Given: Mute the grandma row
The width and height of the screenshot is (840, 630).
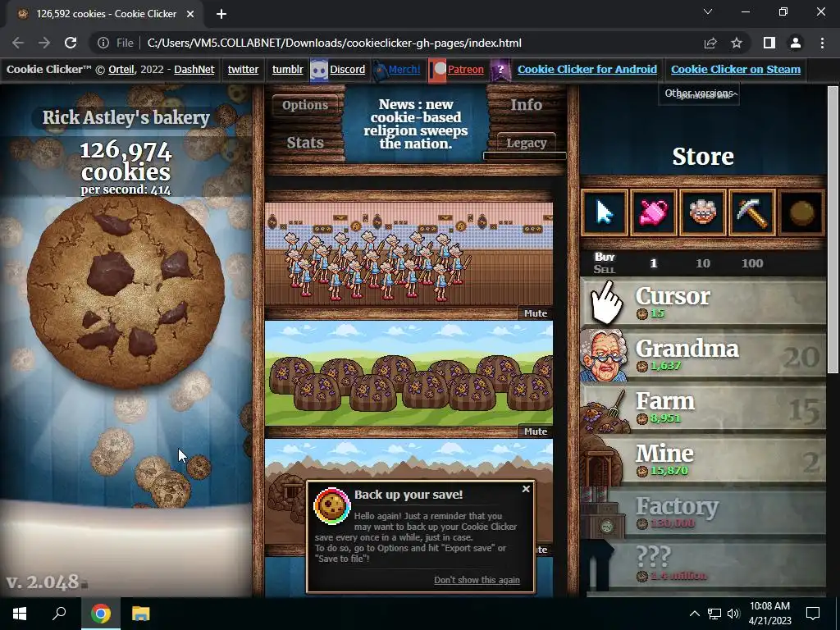Looking at the screenshot, I should pyautogui.click(x=536, y=313).
